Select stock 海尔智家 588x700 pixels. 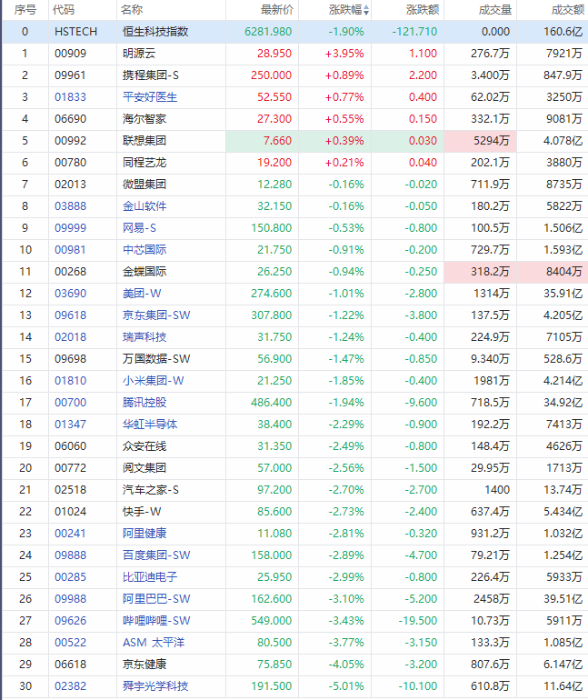click(145, 119)
